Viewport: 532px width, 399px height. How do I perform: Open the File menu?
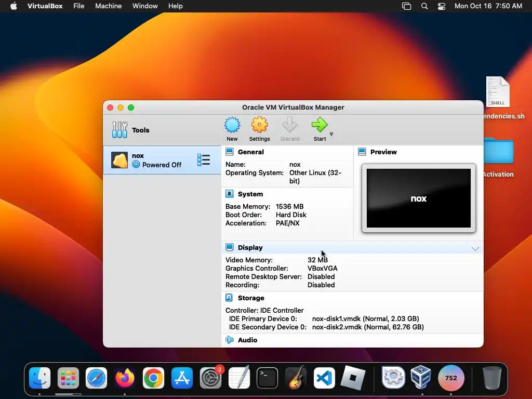pyautogui.click(x=79, y=6)
